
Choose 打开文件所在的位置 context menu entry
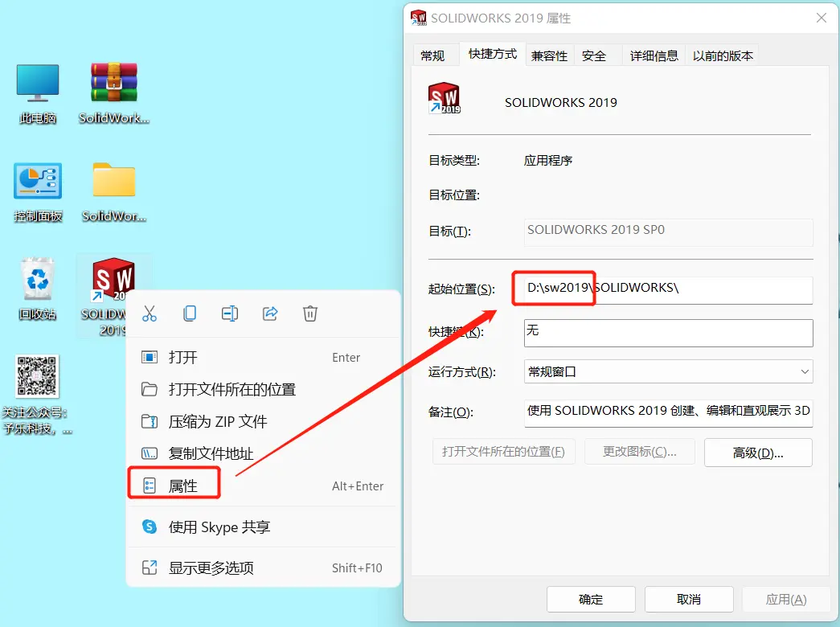(x=264, y=390)
